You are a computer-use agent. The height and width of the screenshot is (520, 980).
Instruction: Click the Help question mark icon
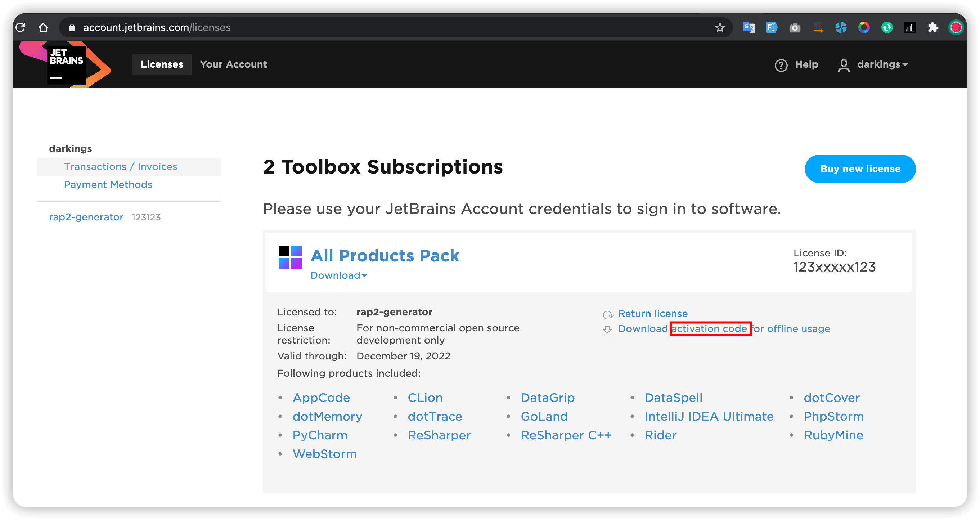[781, 65]
